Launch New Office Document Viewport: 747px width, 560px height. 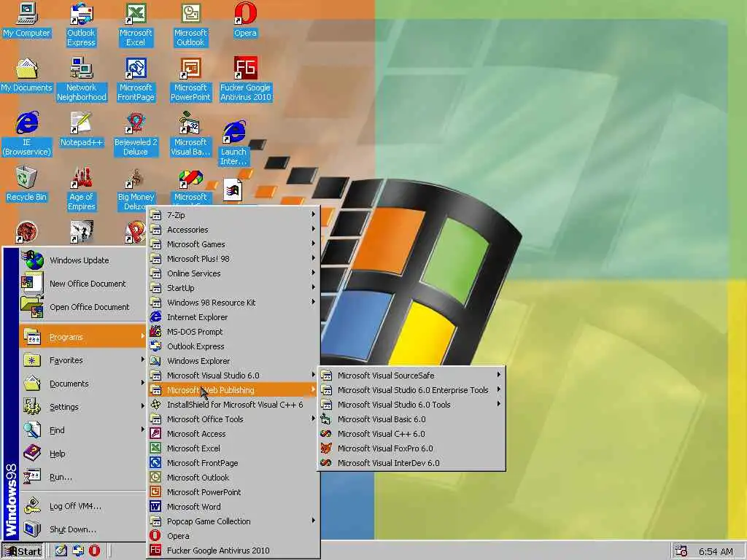point(83,284)
